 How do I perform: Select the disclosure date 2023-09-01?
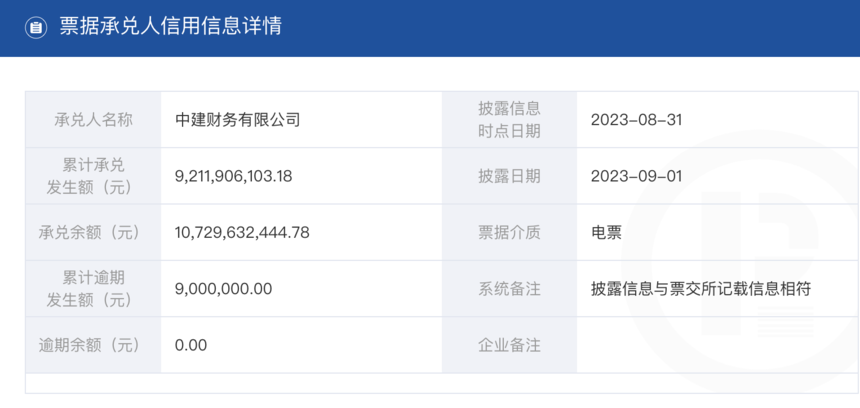[637, 176]
